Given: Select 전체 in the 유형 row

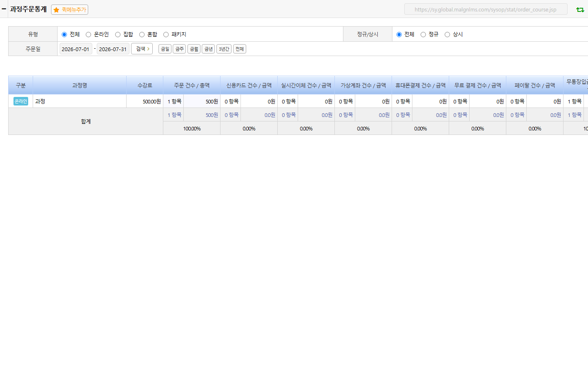Looking at the screenshot, I should point(64,34).
